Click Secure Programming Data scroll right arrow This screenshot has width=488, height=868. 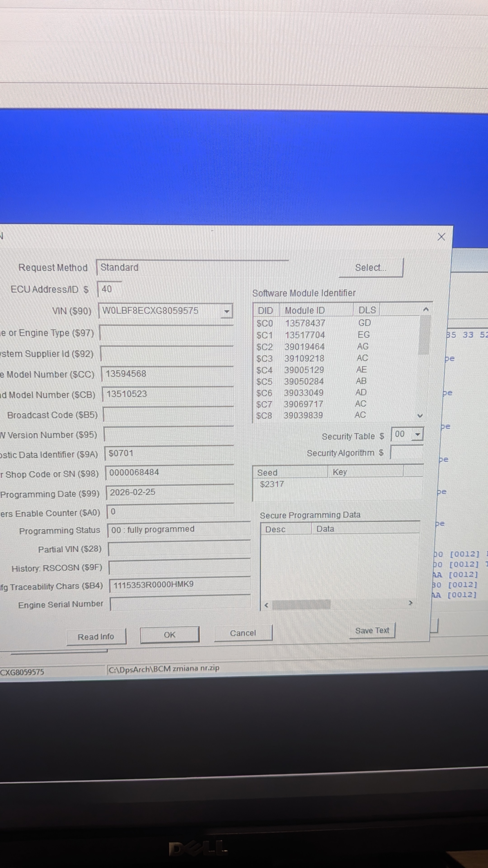click(410, 603)
